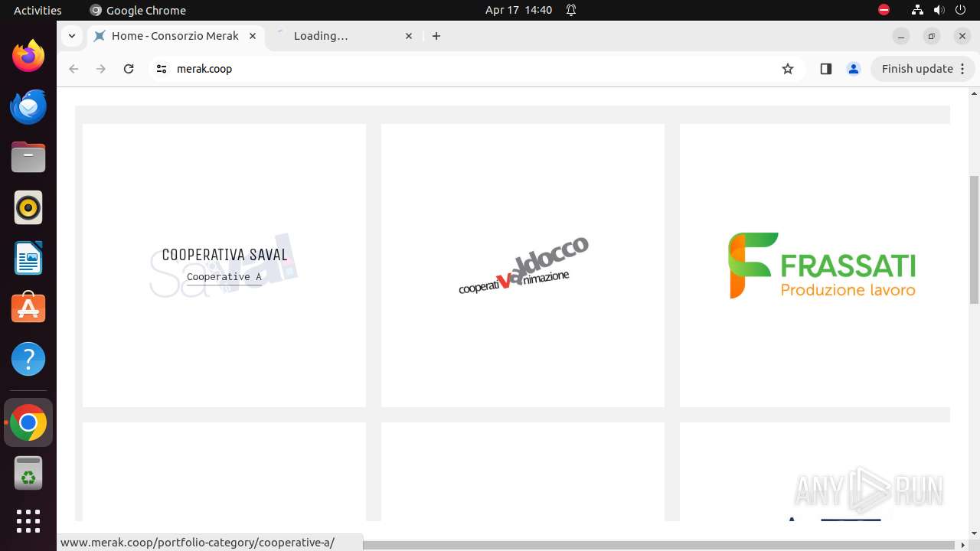This screenshot has width=980, height=551.
Task: Reload the merak.coop page
Action: point(129,69)
